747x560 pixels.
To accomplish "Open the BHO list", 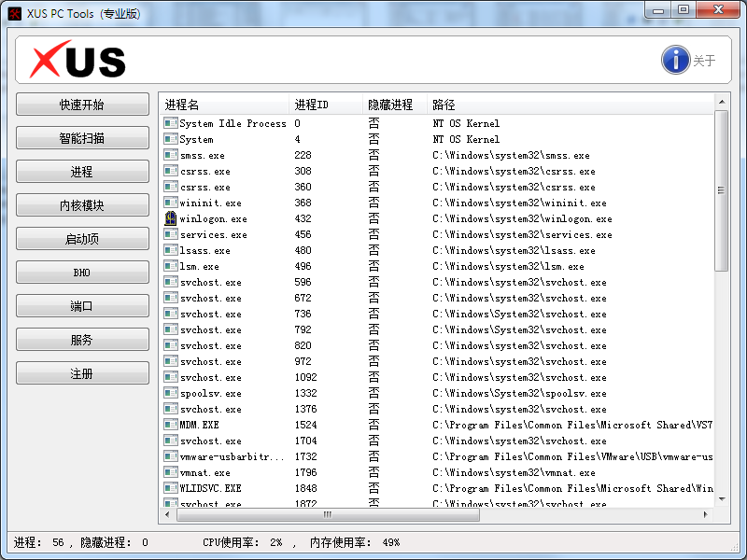I will pyautogui.click(x=82, y=273).
